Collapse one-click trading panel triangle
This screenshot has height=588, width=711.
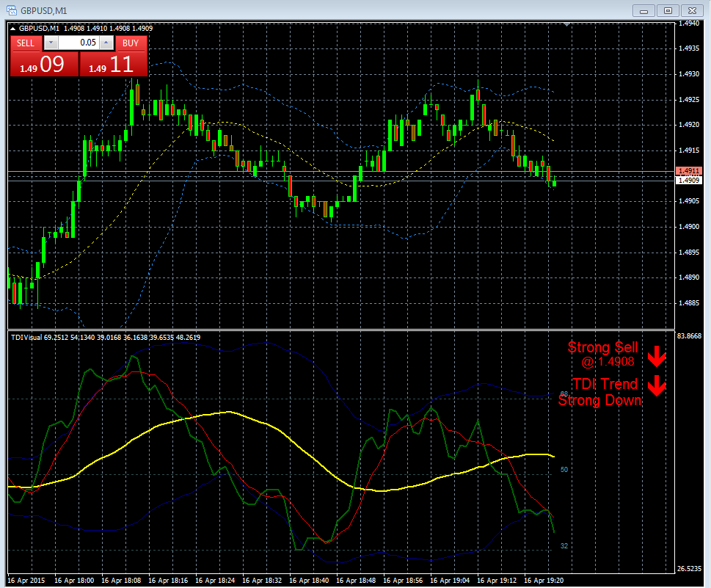[13, 29]
